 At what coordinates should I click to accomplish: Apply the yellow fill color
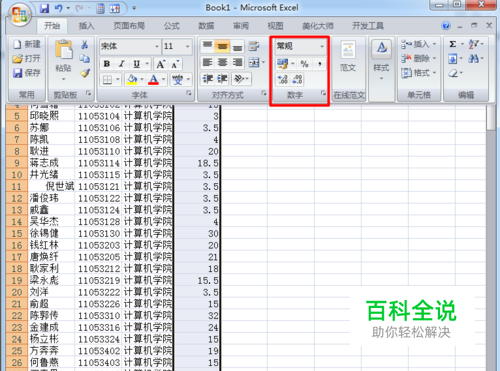[x=132, y=79]
